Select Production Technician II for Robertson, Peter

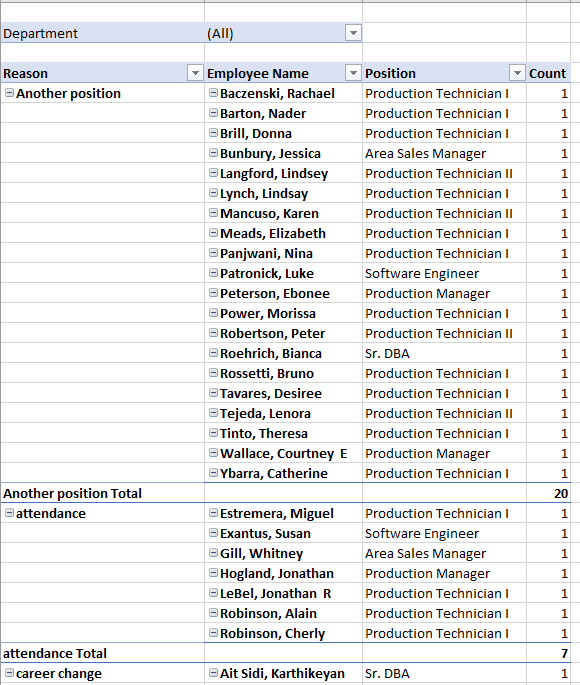[x=444, y=333]
